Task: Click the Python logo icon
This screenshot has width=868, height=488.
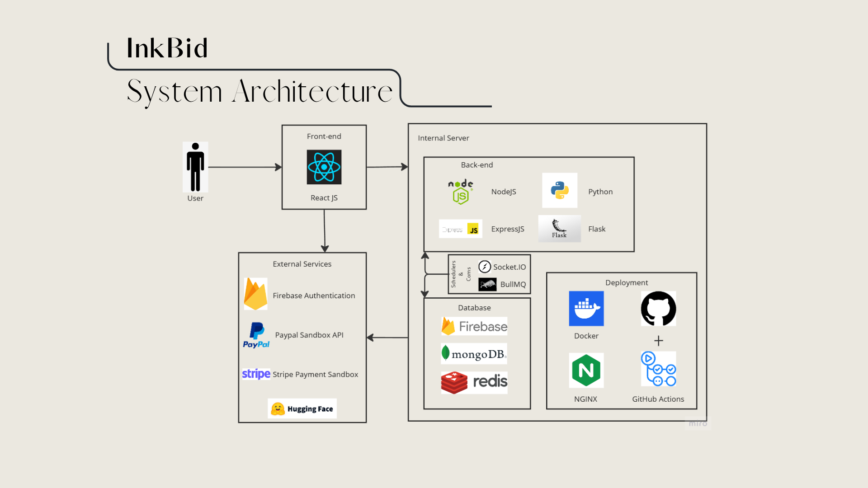Action: click(x=560, y=190)
